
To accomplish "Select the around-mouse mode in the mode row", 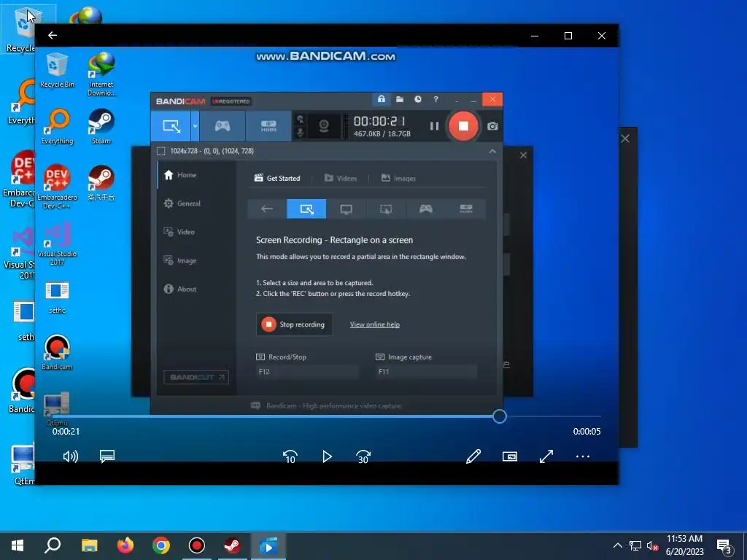I will coord(386,209).
